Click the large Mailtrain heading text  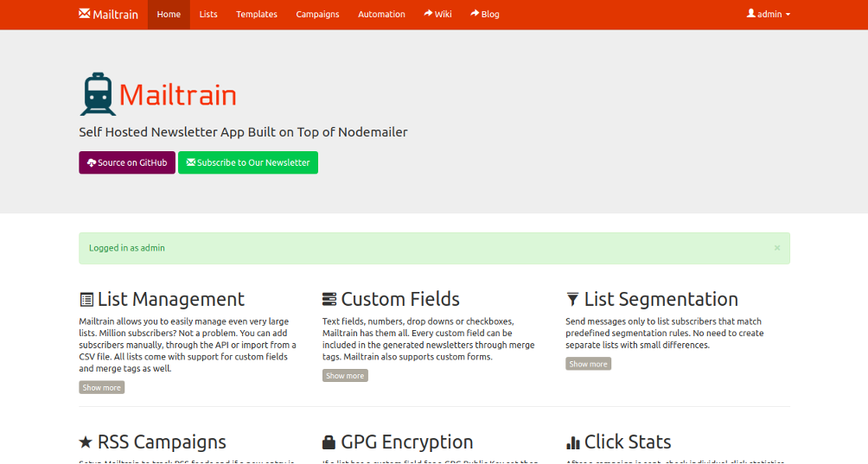pyautogui.click(x=178, y=95)
